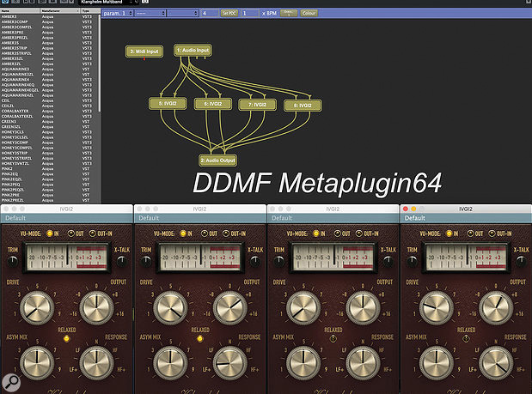Select the 8: IVGI2 plugin node
This screenshot has height=394, width=532.
(x=303, y=106)
